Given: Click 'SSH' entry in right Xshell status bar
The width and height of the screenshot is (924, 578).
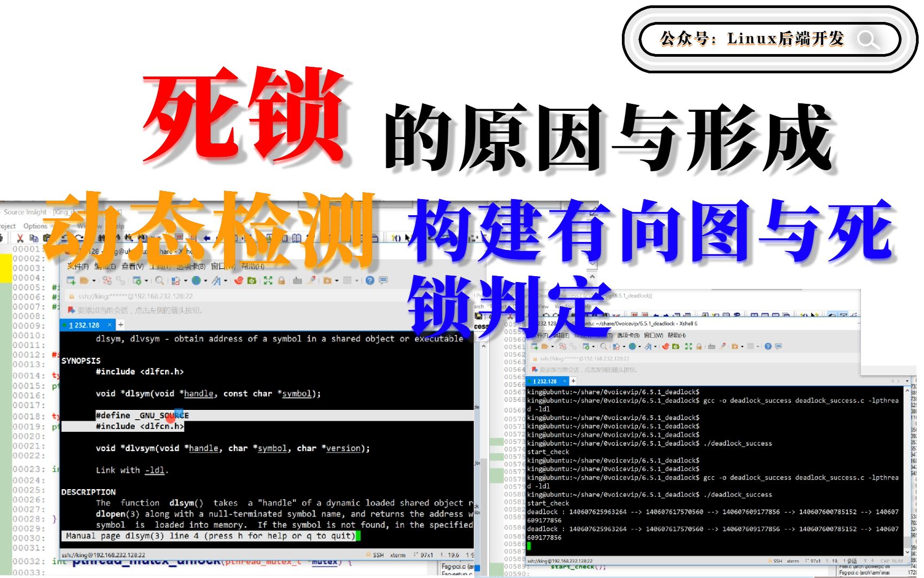Looking at the screenshot, I should (777, 561).
